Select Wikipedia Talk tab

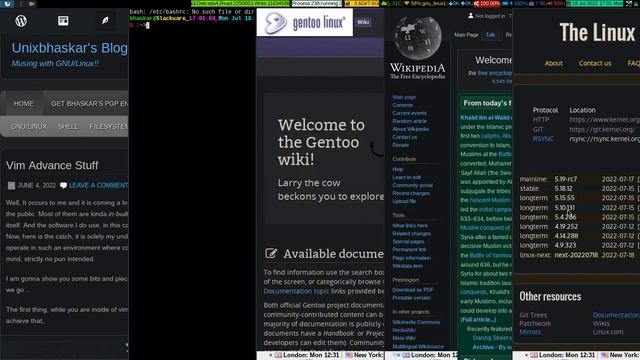point(490,35)
